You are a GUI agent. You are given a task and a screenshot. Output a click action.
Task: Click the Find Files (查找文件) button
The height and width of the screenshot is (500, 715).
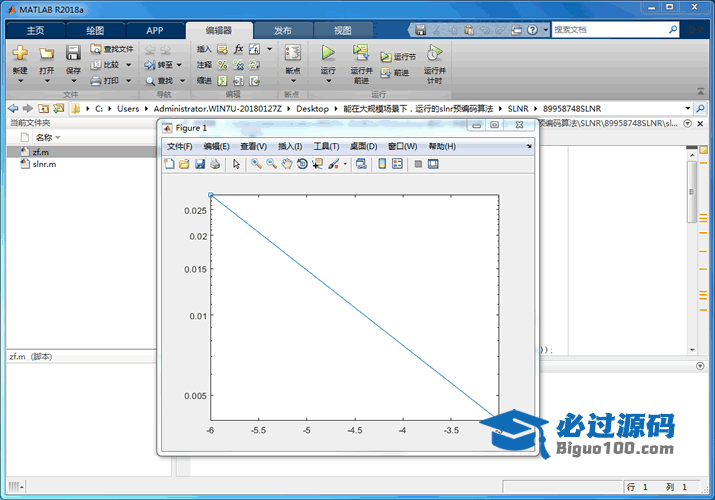click(112, 49)
